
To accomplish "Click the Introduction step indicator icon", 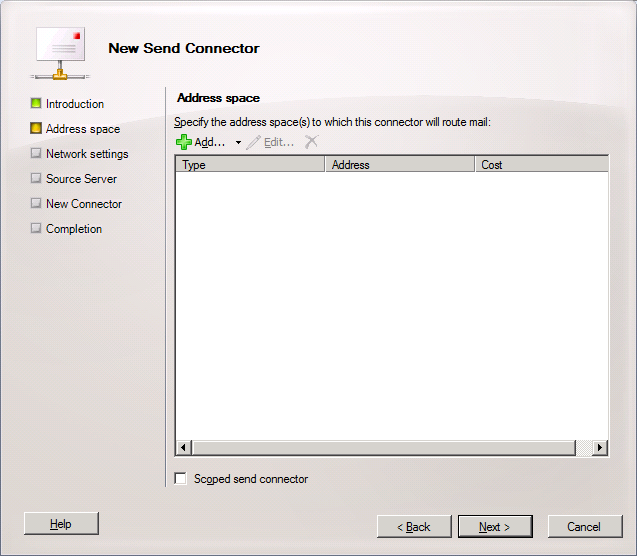I will (x=36, y=104).
